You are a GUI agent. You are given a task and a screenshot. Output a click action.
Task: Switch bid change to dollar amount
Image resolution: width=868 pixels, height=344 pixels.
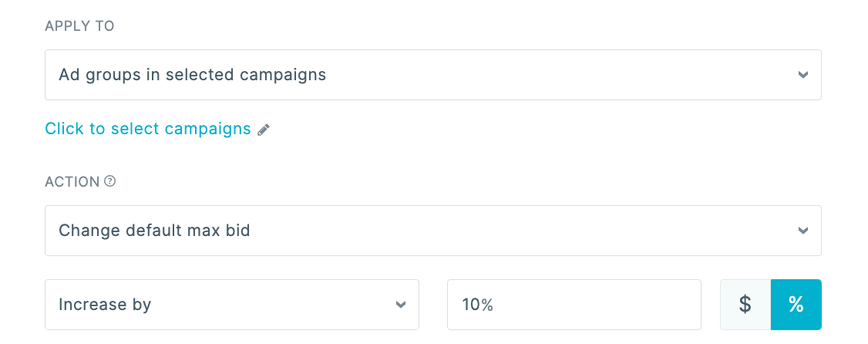(745, 305)
